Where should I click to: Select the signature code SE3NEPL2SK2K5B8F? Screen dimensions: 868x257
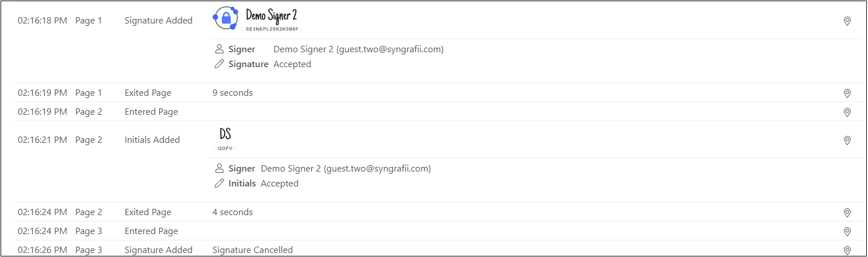click(x=272, y=28)
